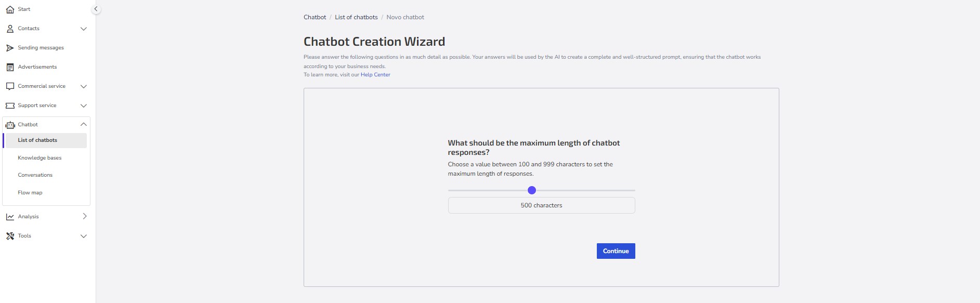Expand the Tools menu chevron
The image size is (980, 303).
click(x=84, y=236)
